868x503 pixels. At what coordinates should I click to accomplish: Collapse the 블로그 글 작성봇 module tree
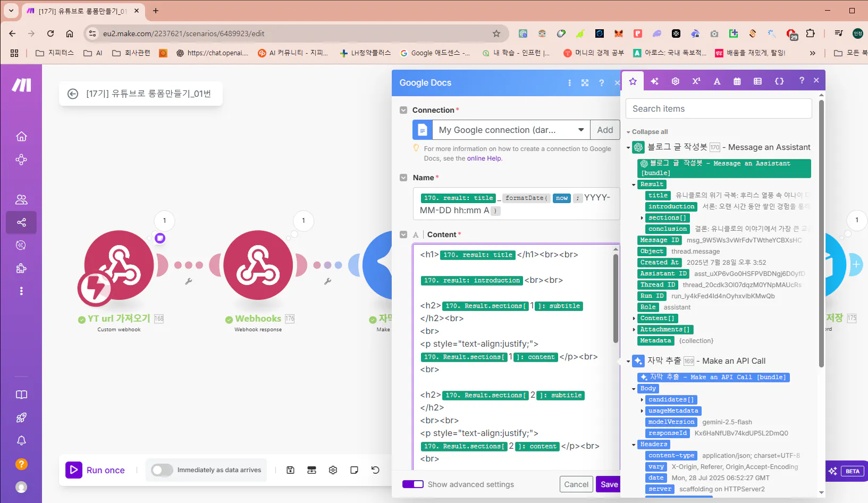628,148
